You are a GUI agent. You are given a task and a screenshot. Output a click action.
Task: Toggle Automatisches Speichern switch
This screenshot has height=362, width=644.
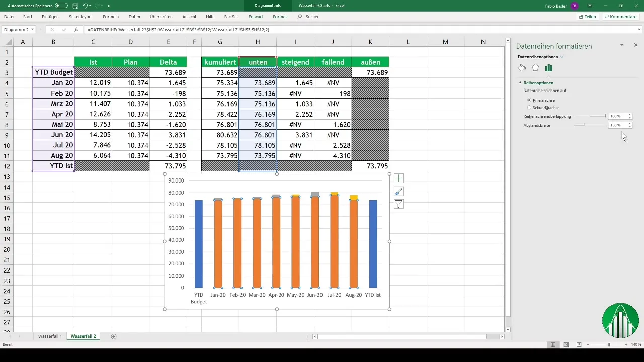tap(61, 6)
